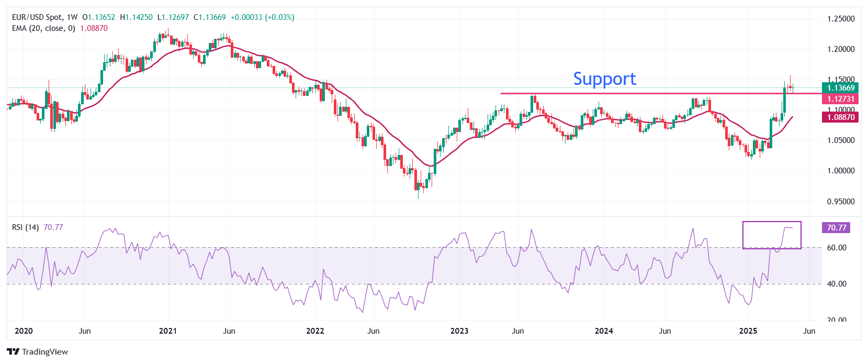Viewport: 868px width, 363px height.
Task: Click the 2025 label on the time axis
Action: [x=748, y=331]
